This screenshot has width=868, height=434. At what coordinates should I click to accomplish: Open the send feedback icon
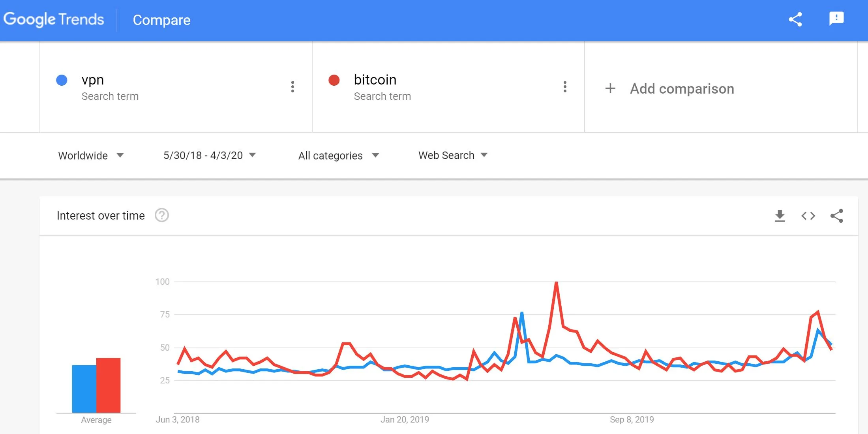[836, 19]
